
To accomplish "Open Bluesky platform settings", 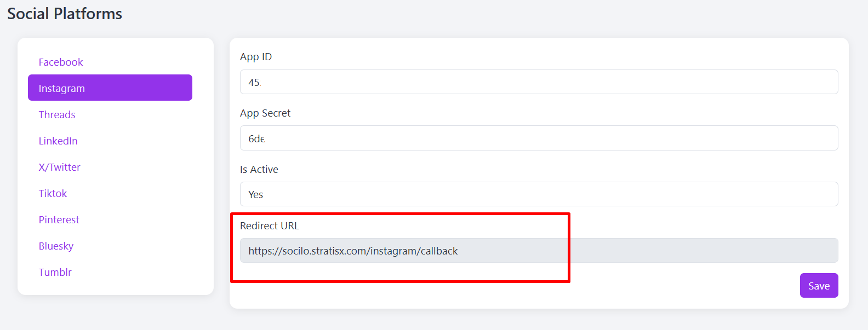I will coord(56,246).
